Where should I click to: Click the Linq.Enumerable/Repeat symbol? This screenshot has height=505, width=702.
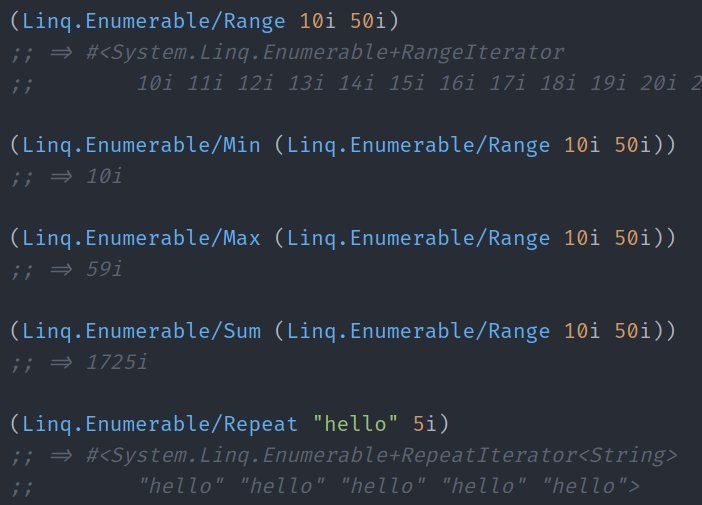160,424
